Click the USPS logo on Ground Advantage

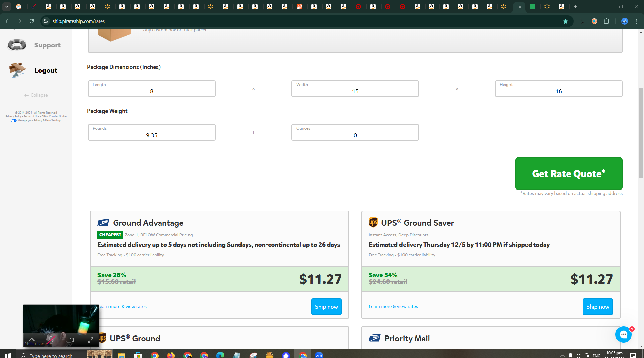pos(103,222)
